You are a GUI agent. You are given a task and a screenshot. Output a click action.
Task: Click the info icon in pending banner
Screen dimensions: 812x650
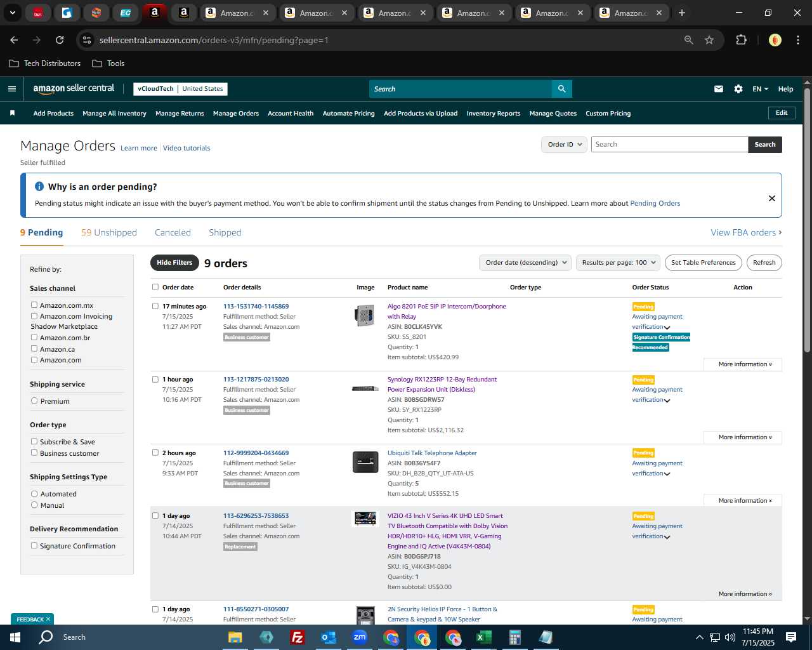coord(39,187)
